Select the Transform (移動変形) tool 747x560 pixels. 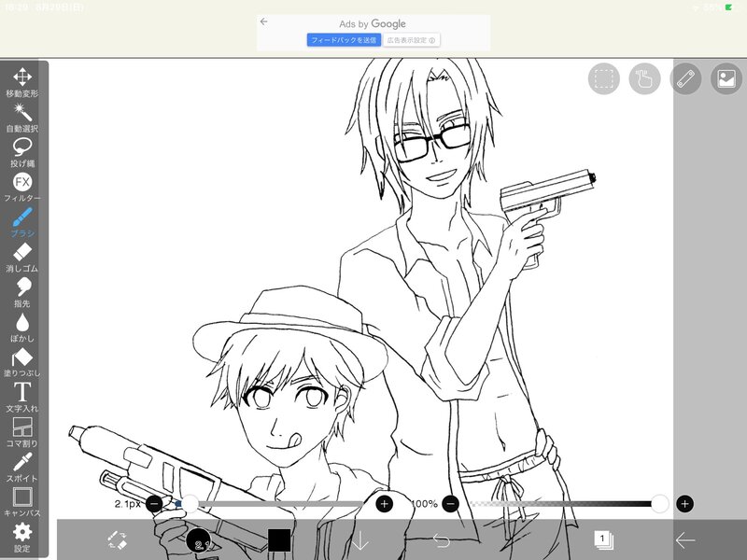pos(21,82)
